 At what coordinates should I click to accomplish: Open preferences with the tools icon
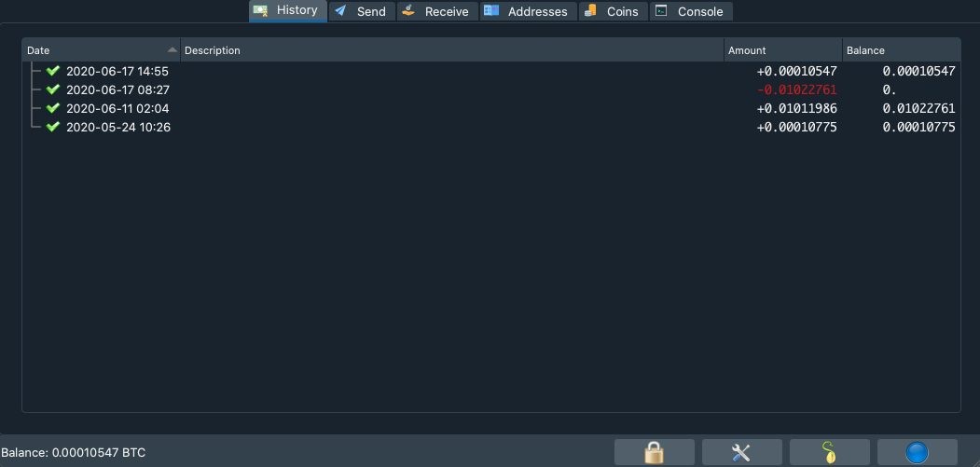pos(742,452)
